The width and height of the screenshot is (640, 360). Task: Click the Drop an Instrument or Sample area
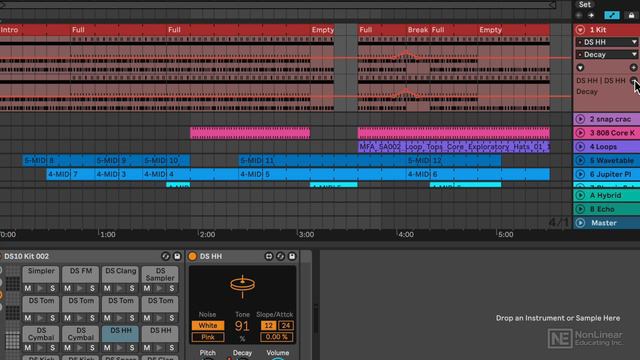point(558,318)
